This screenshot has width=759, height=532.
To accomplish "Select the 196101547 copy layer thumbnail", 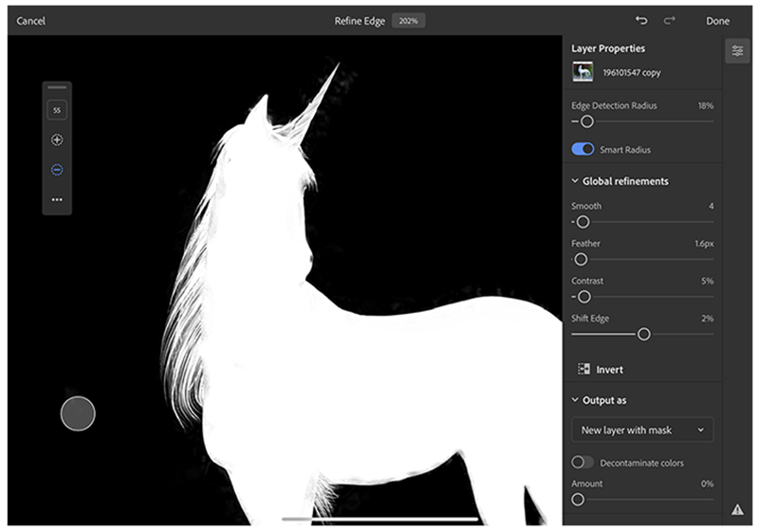I will 583,71.
